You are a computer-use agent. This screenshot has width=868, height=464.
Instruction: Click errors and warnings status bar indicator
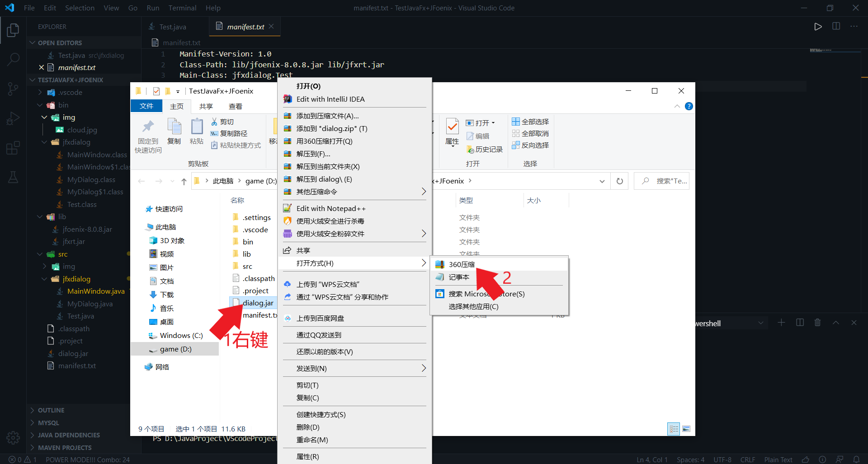(x=23, y=459)
